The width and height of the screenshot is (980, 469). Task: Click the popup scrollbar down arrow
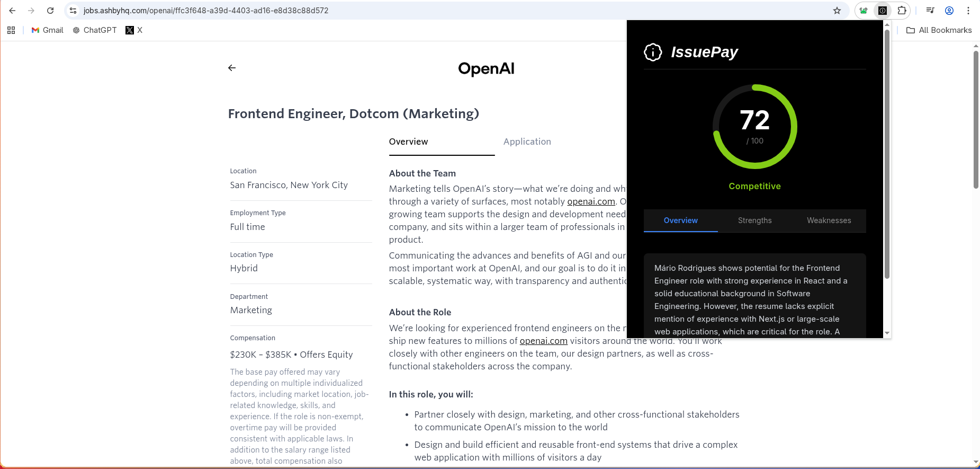tap(887, 333)
